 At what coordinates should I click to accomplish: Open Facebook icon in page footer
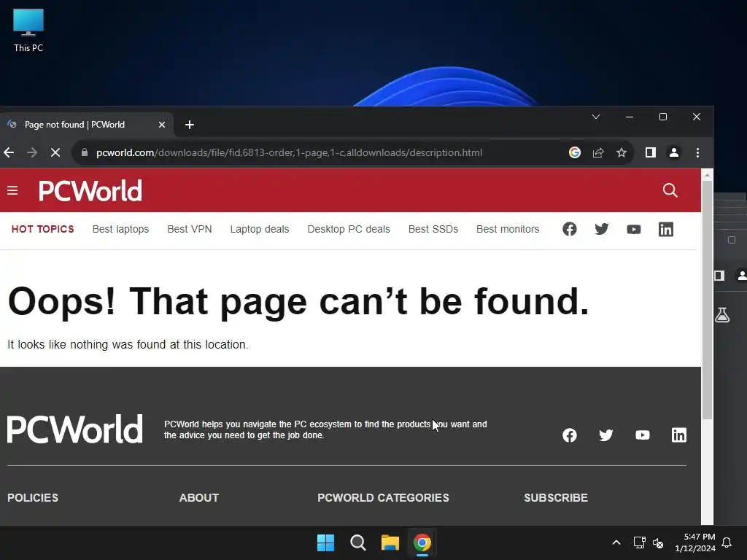[569, 435]
